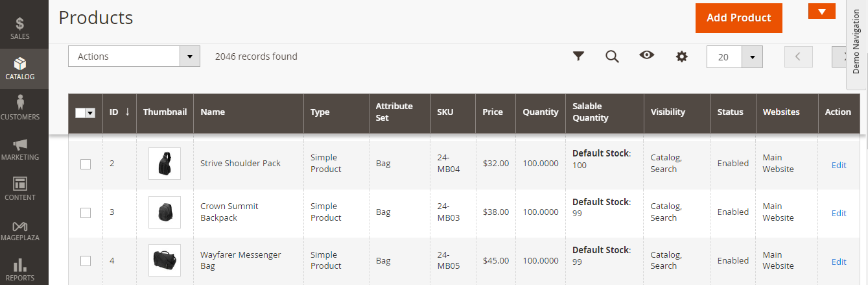This screenshot has height=285, width=868.
Task: Open the Wayfarer Messenger Bag thumbnail
Action: tap(165, 260)
